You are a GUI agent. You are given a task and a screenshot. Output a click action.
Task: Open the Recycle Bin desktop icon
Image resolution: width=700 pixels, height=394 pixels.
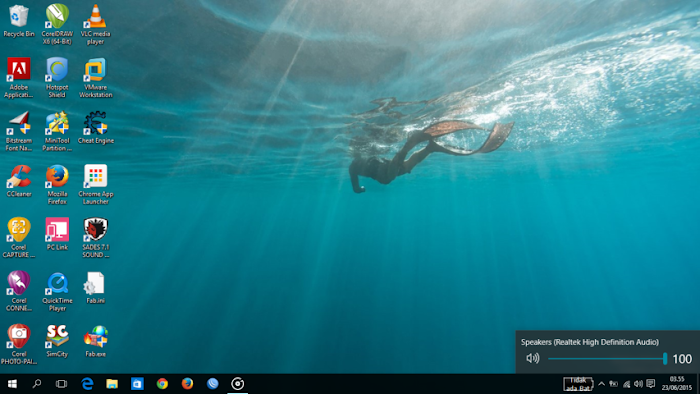point(19,21)
